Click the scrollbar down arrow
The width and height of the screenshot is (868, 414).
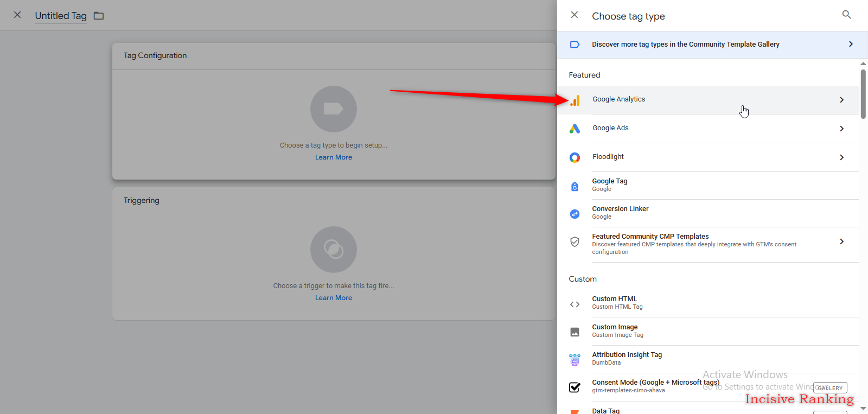coord(863,409)
